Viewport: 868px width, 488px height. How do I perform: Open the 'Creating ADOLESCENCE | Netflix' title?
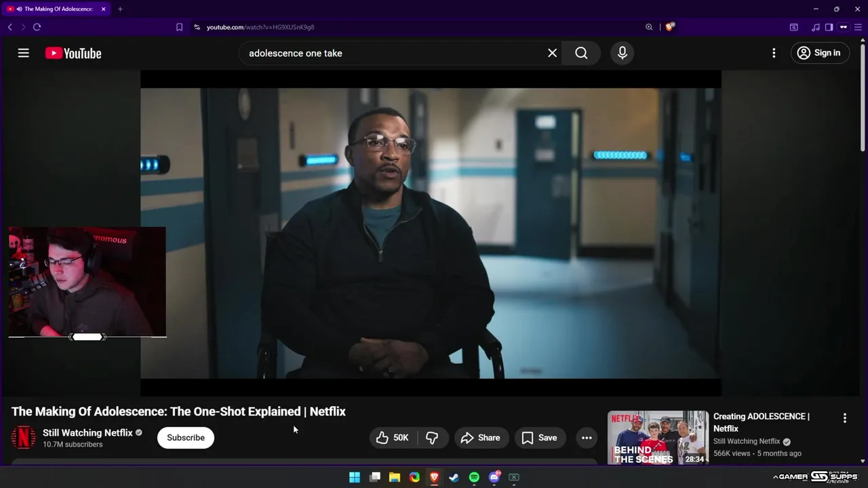[x=762, y=422]
